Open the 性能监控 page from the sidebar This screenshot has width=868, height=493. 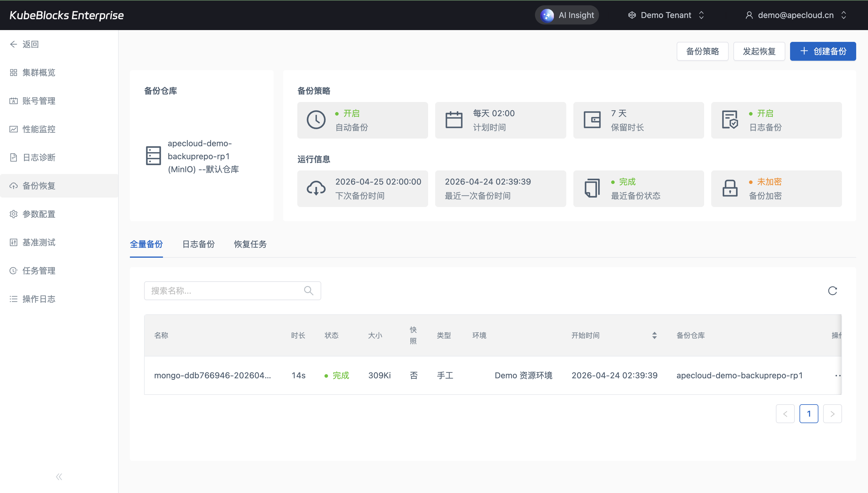[39, 129]
